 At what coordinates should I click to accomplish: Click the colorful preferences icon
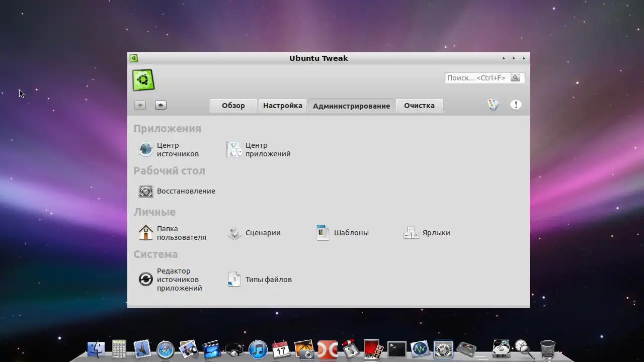coord(493,105)
